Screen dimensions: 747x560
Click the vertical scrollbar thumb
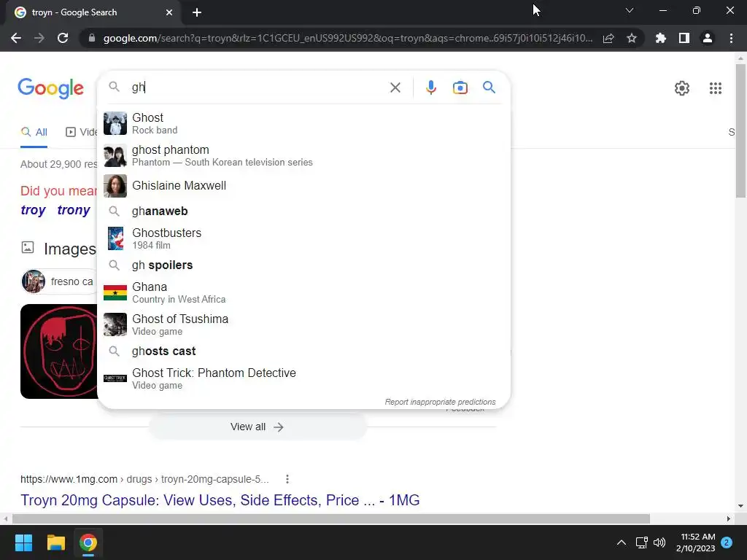(740, 131)
